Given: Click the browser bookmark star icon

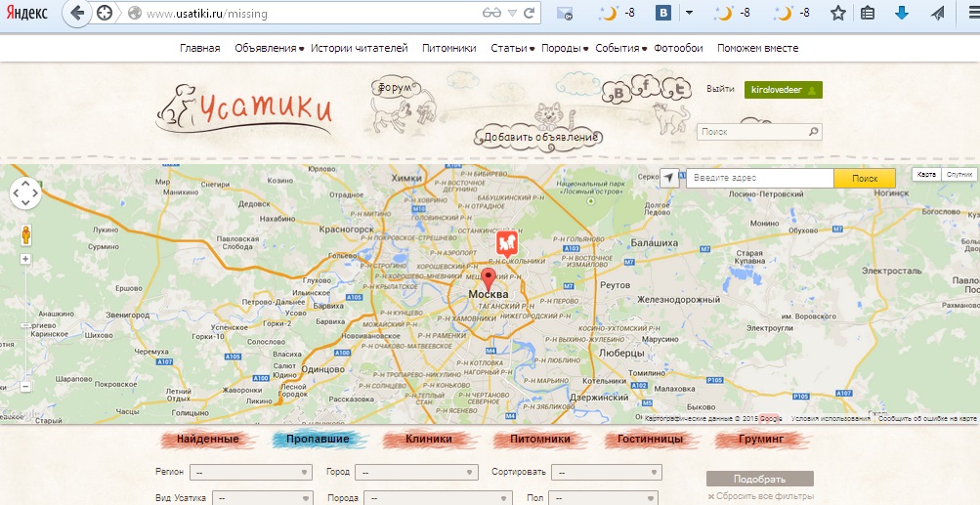Looking at the screenshot, I should click(x=837, y=14).
